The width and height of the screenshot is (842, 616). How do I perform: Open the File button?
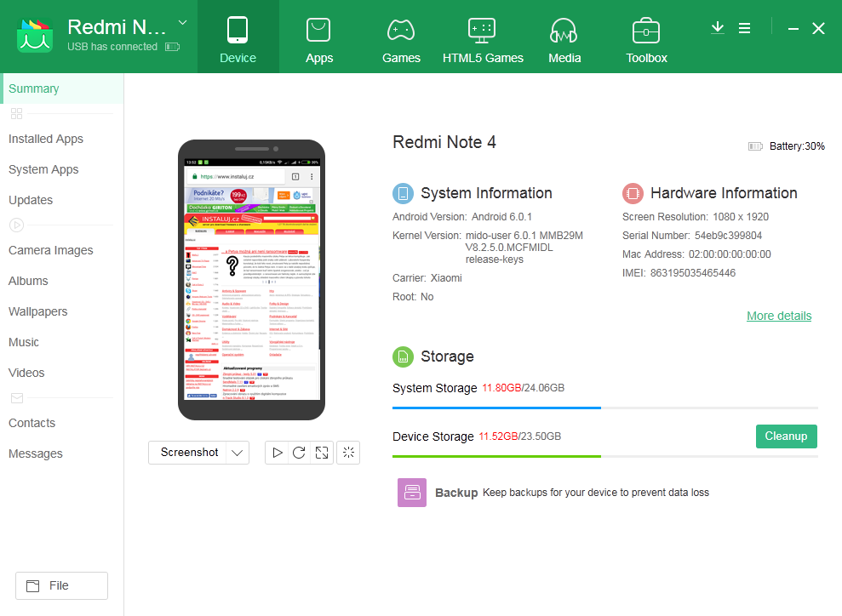click(62, 585)
